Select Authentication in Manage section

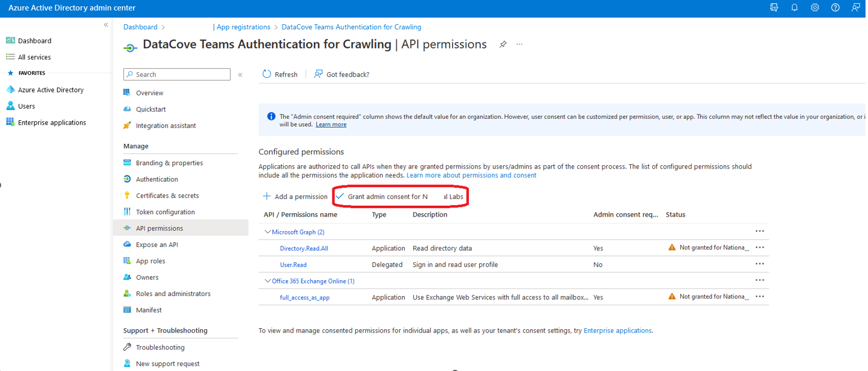pyautogui.click(x=157, y=179)
